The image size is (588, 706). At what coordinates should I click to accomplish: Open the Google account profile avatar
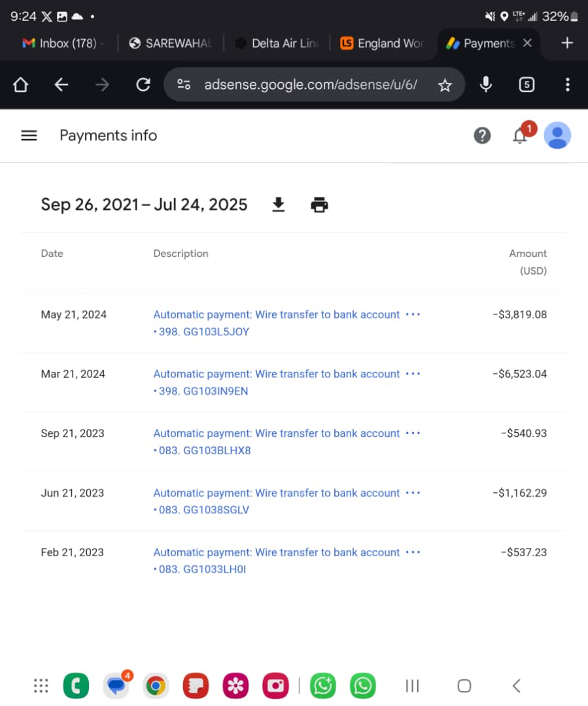click(557, 135)
